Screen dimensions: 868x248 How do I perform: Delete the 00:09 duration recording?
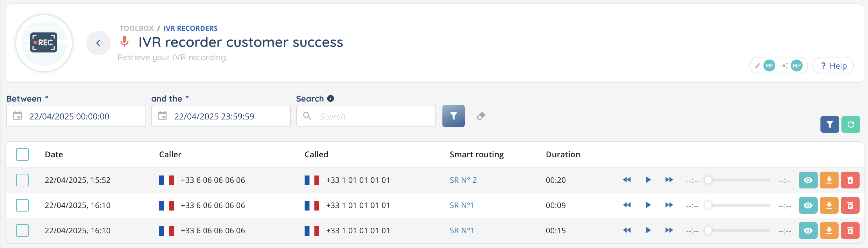coord(850,205)
